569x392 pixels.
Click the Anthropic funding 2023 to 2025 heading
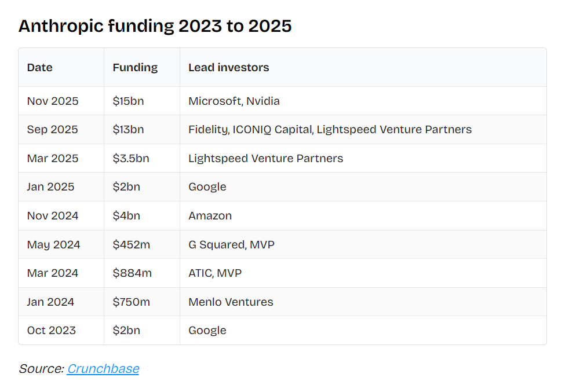pyautogui.click(x=155, y=26)
